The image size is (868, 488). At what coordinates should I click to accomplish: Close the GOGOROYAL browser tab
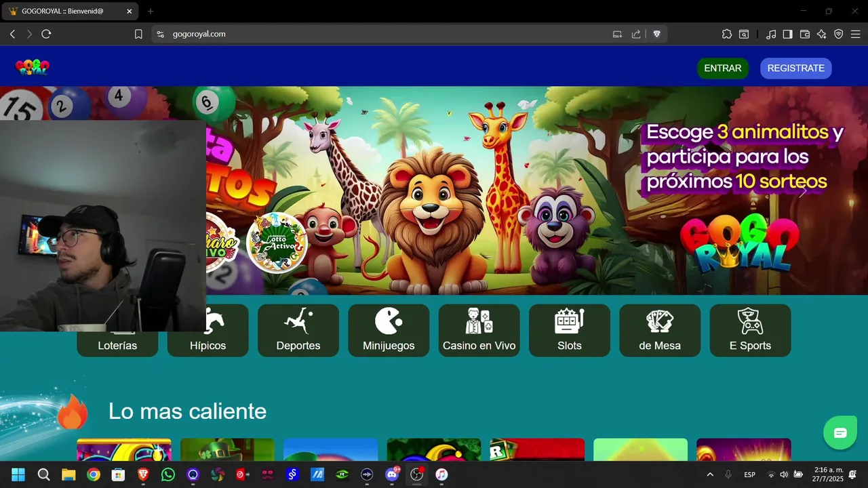click(129, 12)
